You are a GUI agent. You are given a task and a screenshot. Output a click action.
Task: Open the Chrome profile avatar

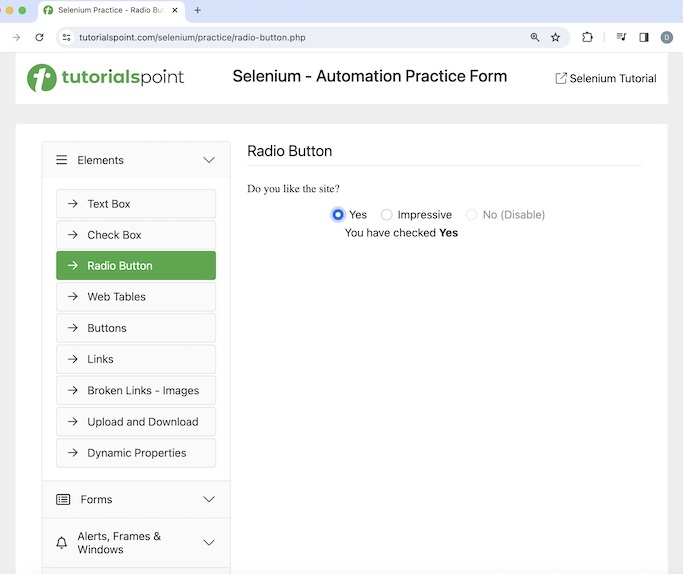(x=667, y=37)
